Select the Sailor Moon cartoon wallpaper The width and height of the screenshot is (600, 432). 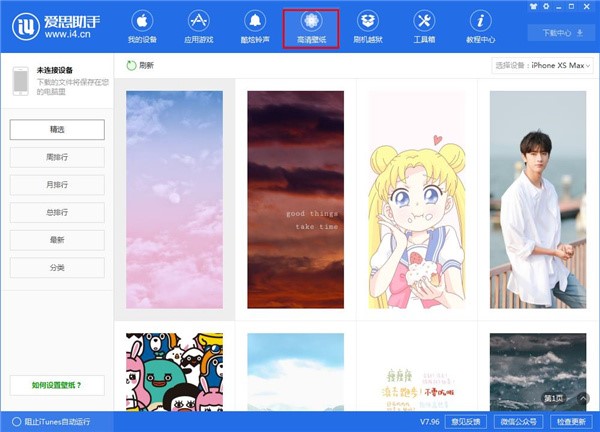coord(412,200)
